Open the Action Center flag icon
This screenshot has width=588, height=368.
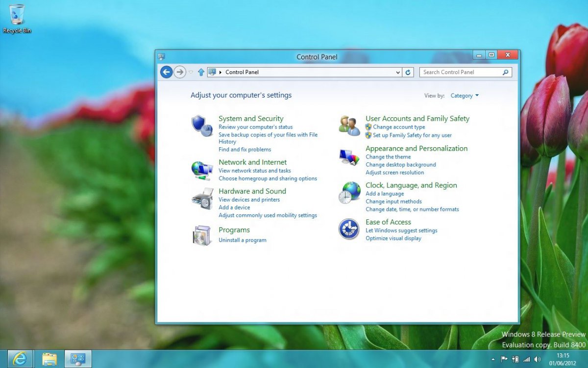click(x=505, y=359)
